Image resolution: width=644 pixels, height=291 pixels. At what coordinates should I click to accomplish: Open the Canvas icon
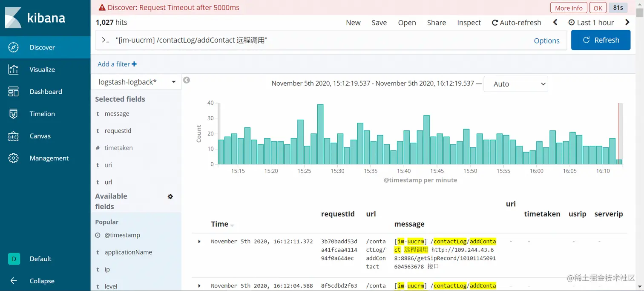(13, 136)
